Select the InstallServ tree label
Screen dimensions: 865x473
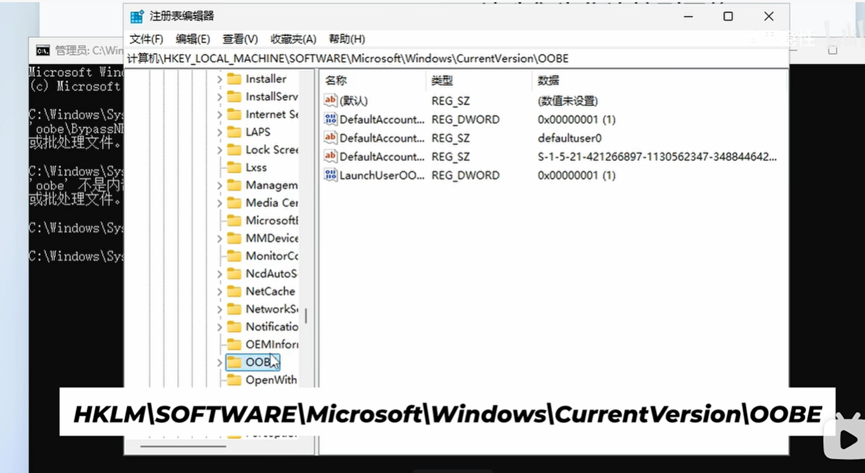pos(271,97)
